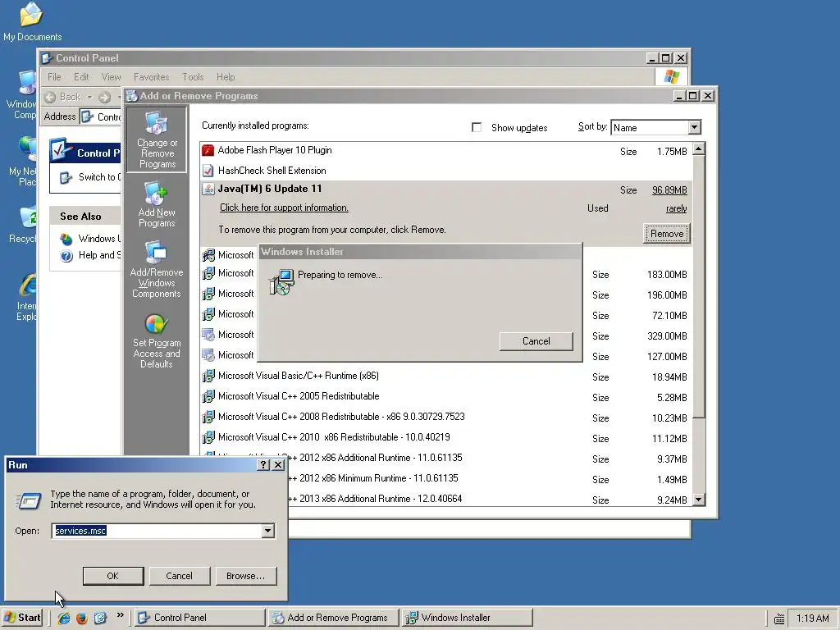The height and width of the screenshot is (630, 840).
Task: Click the HashCheck Shell Extension icon
Action: coord(208,171)
